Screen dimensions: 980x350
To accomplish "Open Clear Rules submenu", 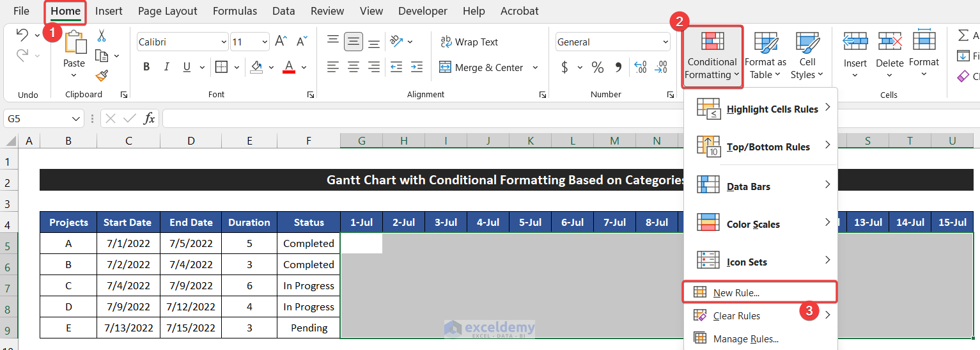I will [761, 315].
